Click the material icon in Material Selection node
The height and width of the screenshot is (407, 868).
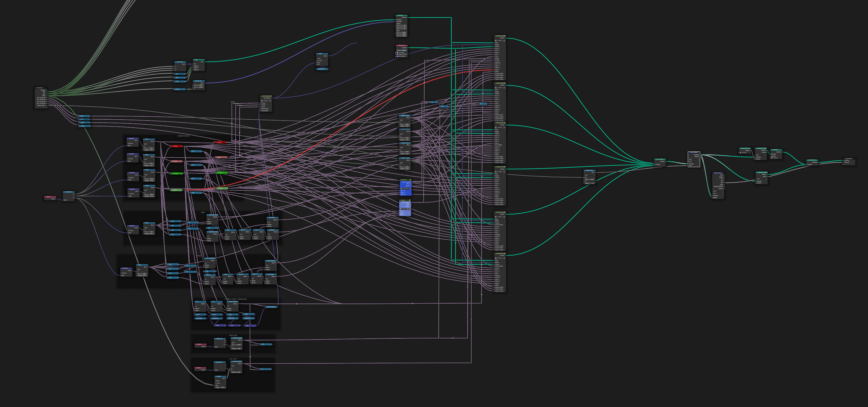point(741,153)
